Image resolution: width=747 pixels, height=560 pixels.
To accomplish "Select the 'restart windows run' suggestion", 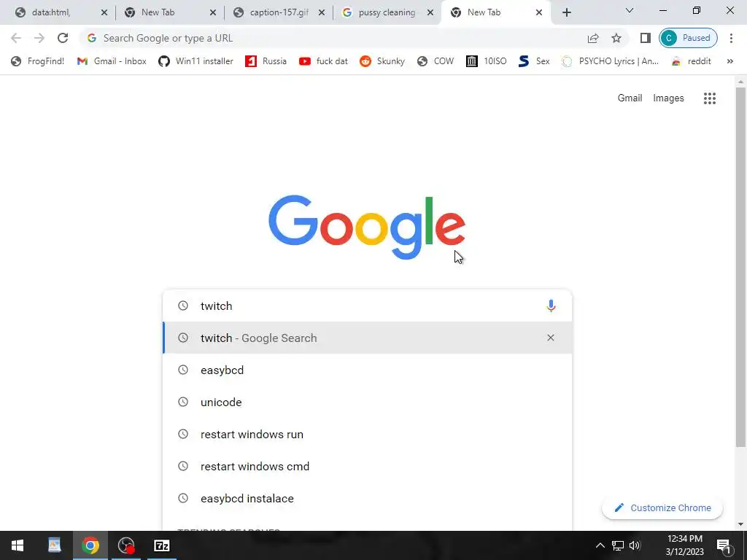I will click(368, 435).
